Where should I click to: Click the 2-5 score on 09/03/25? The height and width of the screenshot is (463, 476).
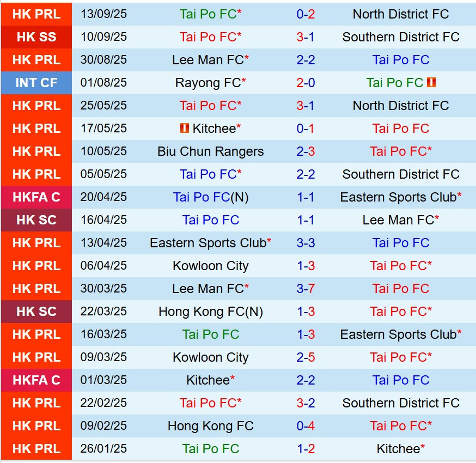(x=306, y=357)
